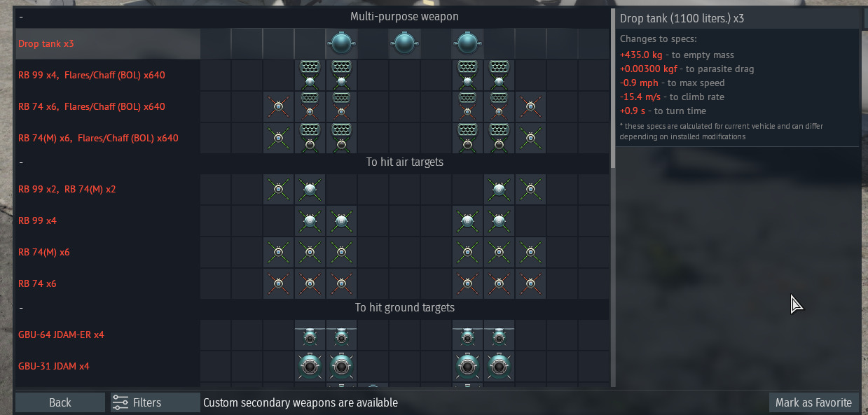Mark the preset as favorite

click(x=813, y=402)
